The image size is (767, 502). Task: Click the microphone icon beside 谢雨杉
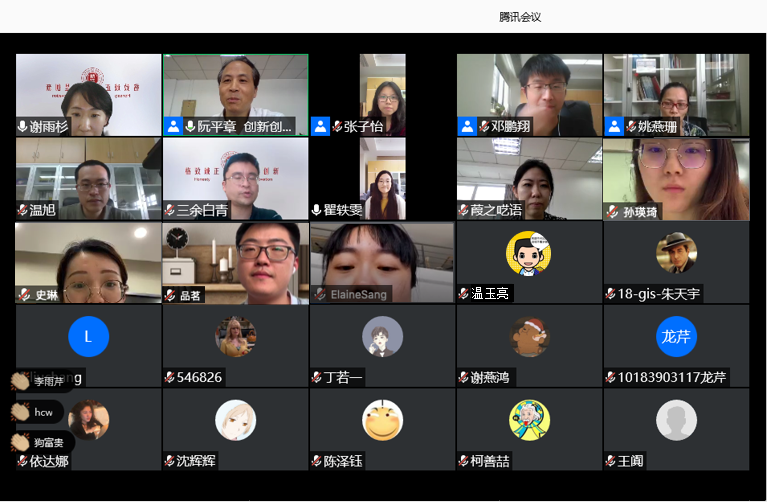click(23, 127)
